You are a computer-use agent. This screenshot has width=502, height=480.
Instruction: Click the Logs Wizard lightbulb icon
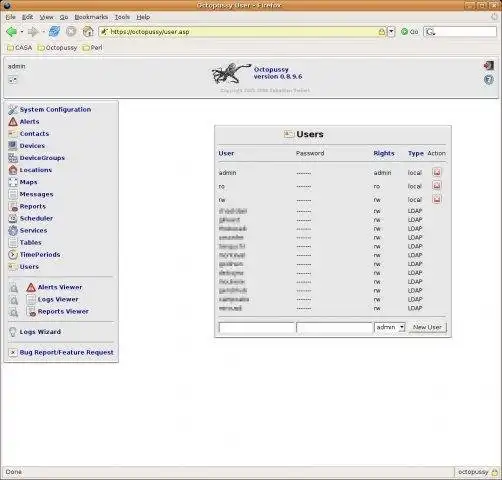point(13,332)
